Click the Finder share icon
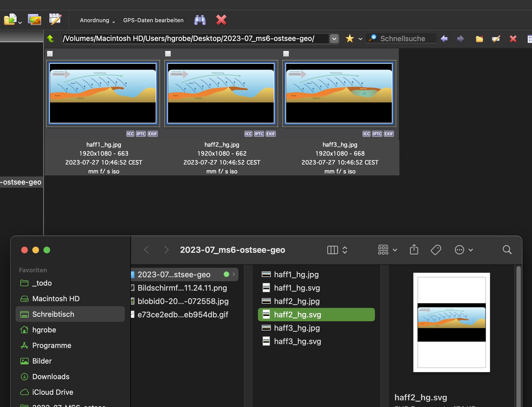Viewport: 532px width, 407px height. (x=414, y=250)
